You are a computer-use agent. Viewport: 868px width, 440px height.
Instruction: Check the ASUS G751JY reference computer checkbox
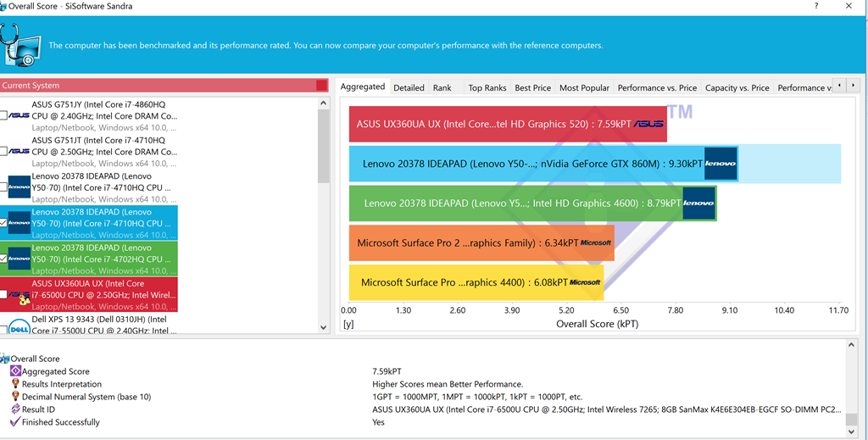[3, 115]
